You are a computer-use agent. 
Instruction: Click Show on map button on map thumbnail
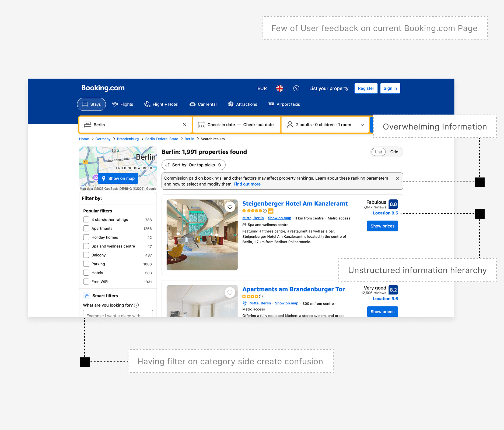(x=118, y=179)
